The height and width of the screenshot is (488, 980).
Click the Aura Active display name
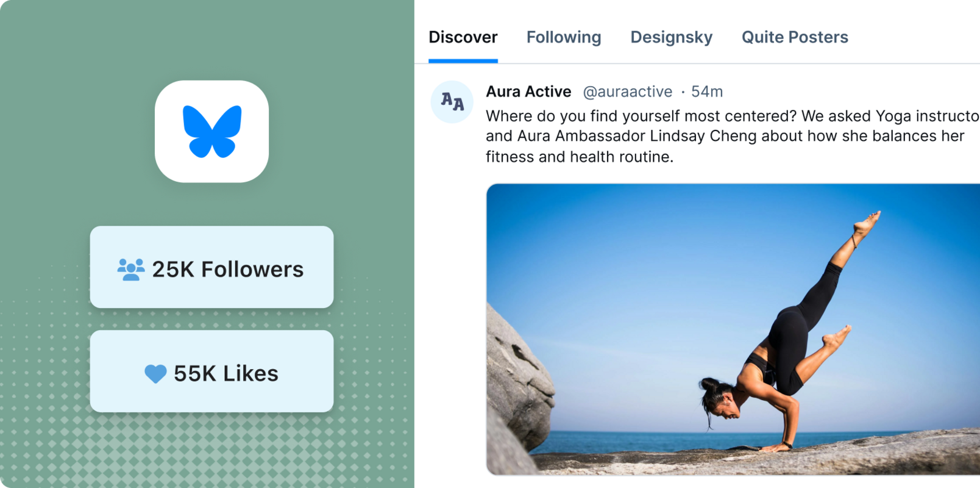528,91
